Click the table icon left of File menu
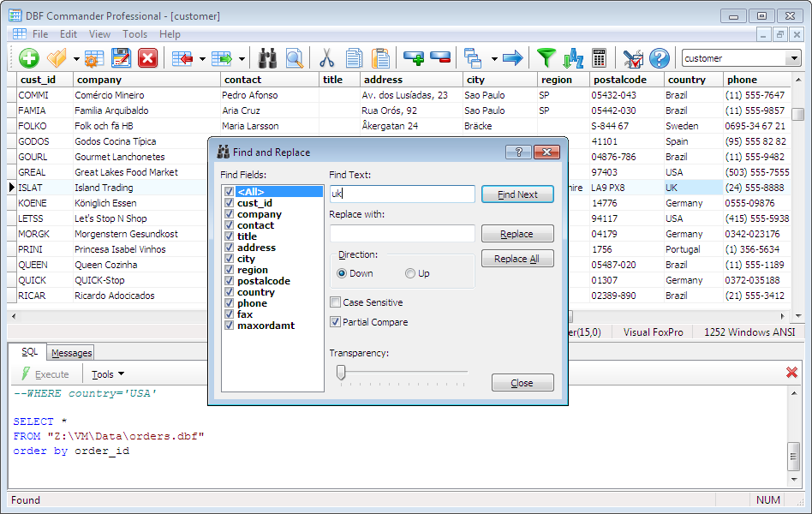The image size is (812, 514). pyautogui.click(x=19, y=33)
